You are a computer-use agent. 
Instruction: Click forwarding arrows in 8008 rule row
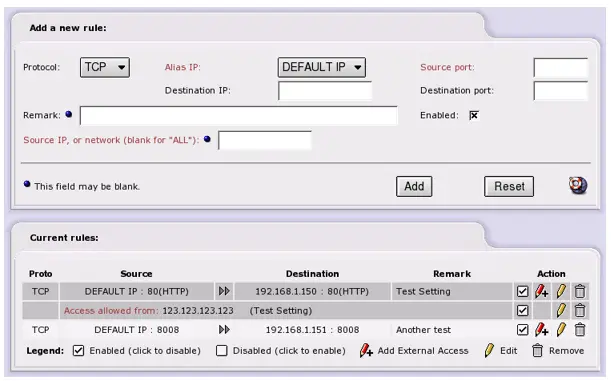224,330
